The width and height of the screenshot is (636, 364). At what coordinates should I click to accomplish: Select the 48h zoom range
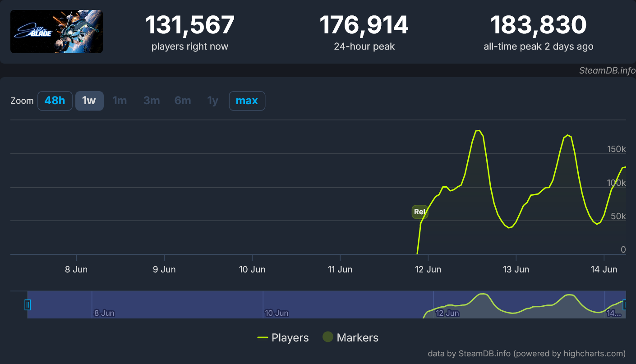tap(55, 101)
